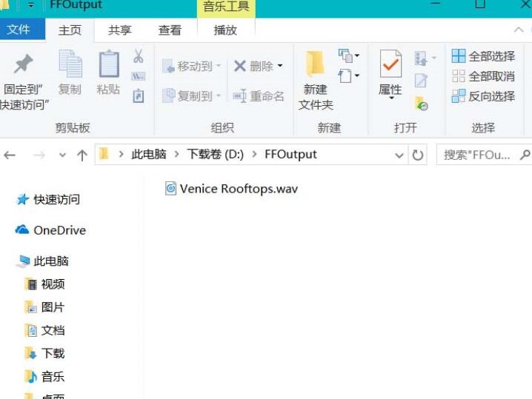Open the address bar history dropdown

pos(399,155)
